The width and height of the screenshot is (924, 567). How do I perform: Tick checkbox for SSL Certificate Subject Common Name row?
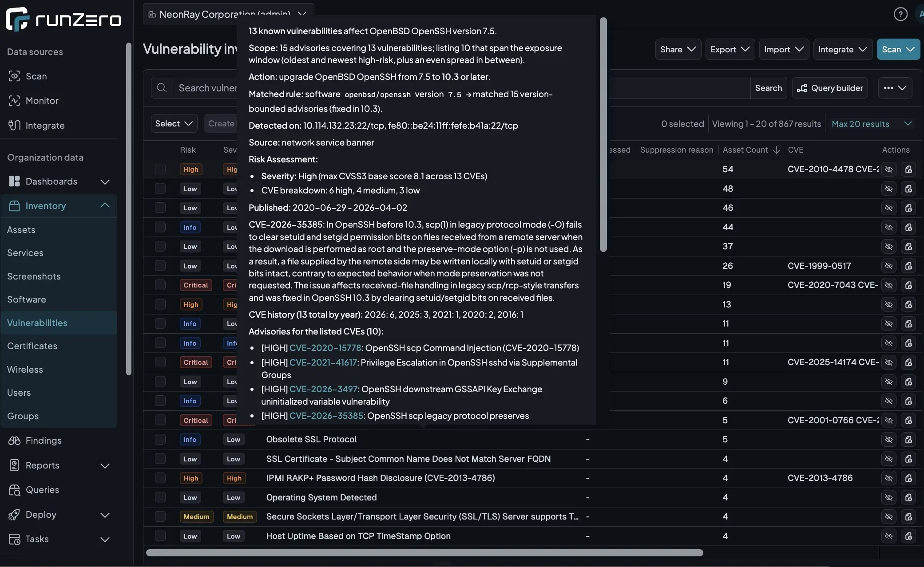(x=160, y=459)
